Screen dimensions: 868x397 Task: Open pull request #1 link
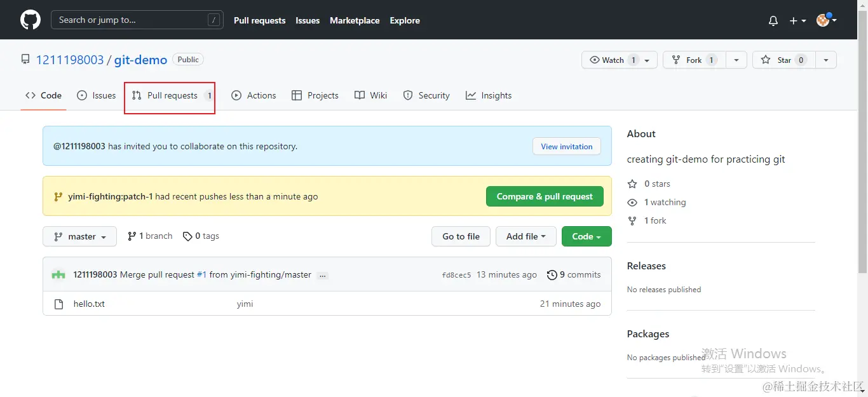click(201, 274)
